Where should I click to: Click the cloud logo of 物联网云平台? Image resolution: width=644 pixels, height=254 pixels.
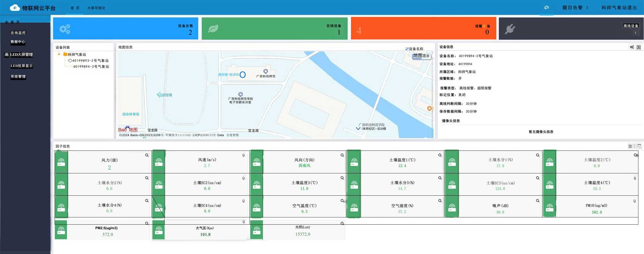pos(15,8)
